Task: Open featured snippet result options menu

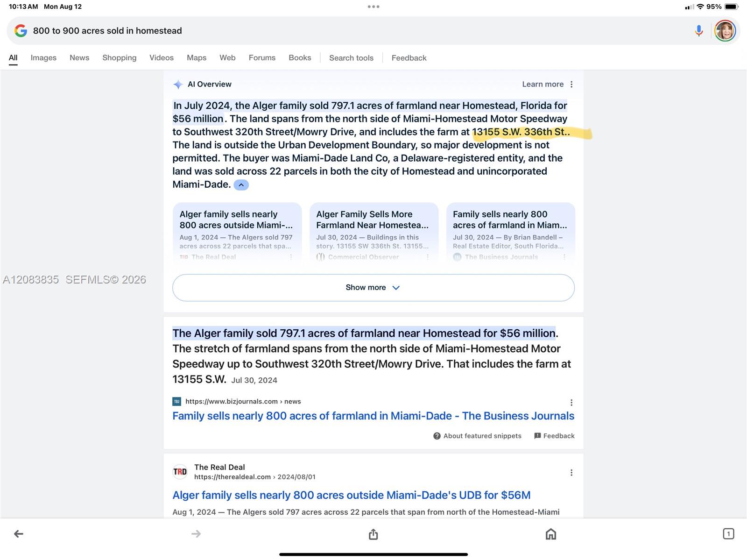Action: (571, 402)
